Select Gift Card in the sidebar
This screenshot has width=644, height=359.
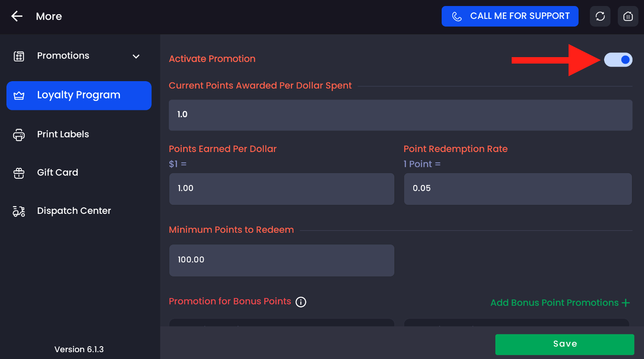[58, 173]
